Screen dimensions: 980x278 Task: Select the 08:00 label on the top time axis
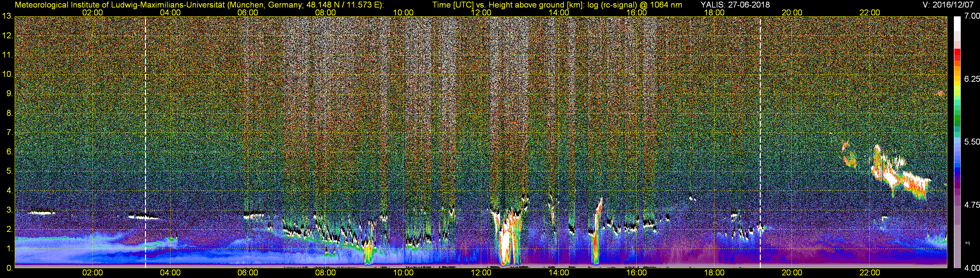326,12
